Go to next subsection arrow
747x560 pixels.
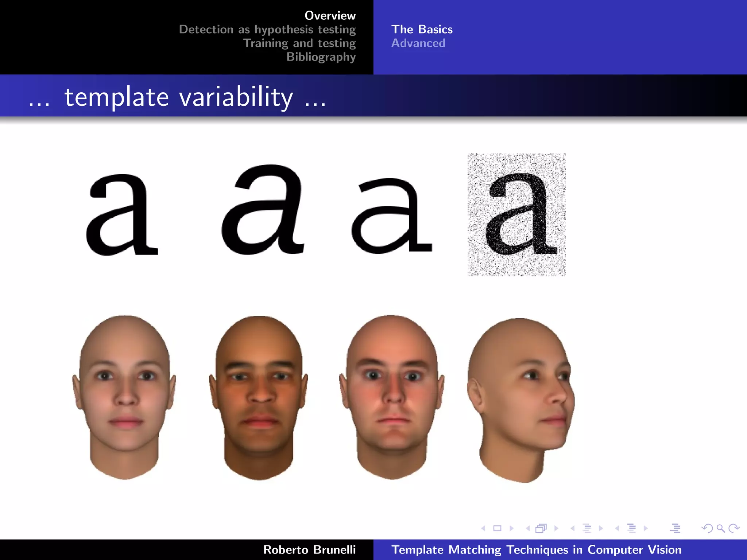coord(601,528)
